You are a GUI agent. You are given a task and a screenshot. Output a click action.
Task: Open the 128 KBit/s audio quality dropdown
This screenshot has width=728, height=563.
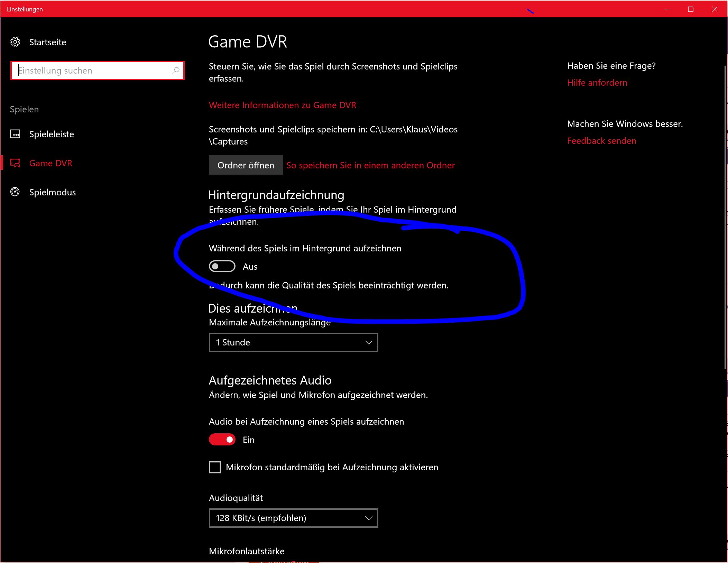point(293,518)
